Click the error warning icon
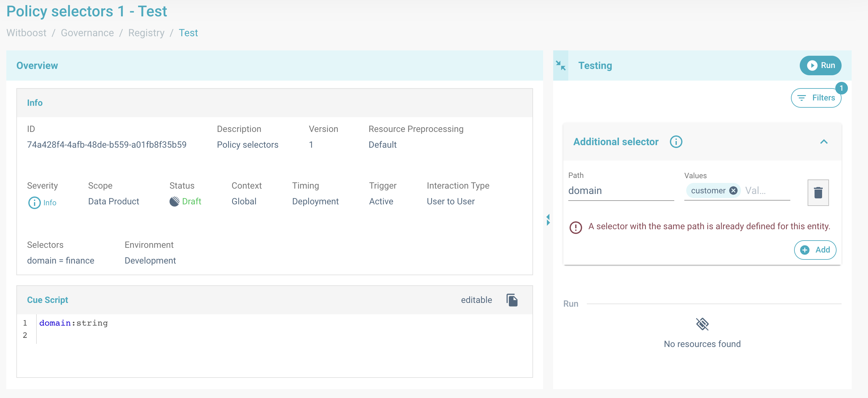The height and width of the screenshot is (398, 868). [576, 227]
